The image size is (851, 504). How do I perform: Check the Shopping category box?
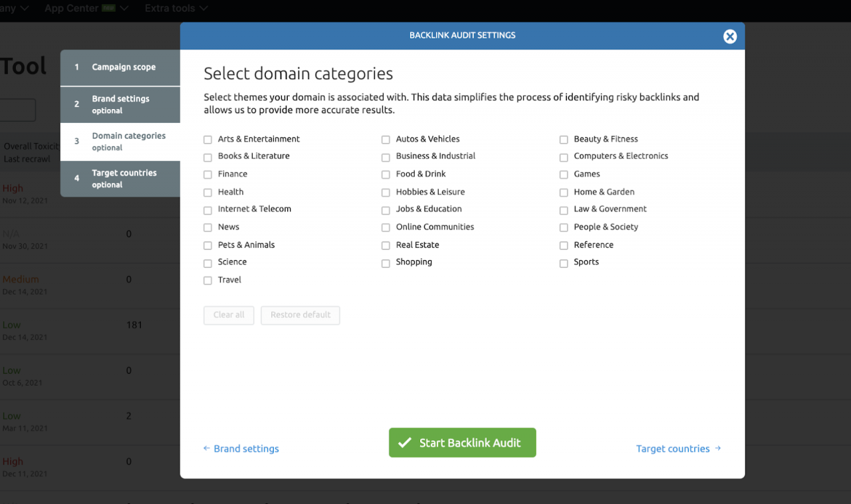(x=386, y=263)
